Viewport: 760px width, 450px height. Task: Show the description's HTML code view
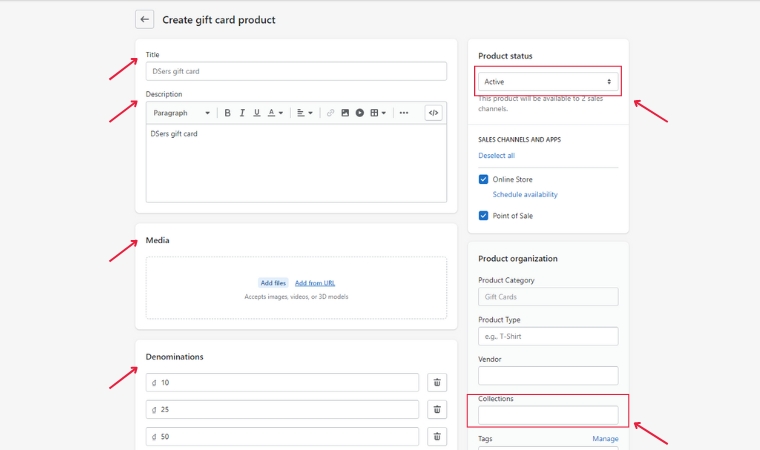point(433,113)
